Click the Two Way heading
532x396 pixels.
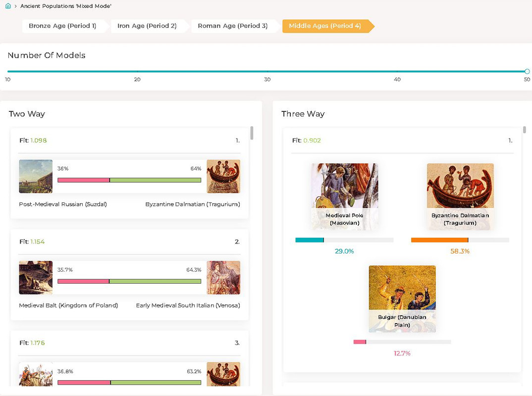point(27,114)
